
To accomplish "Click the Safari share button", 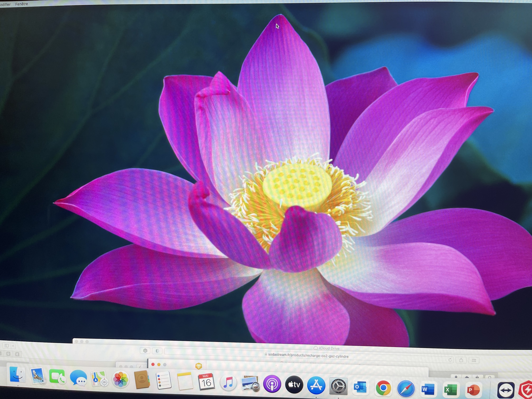I will coord(461,360).
